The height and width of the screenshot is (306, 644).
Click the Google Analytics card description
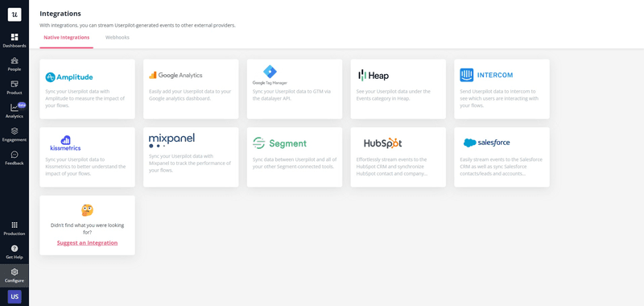[190, 95]
